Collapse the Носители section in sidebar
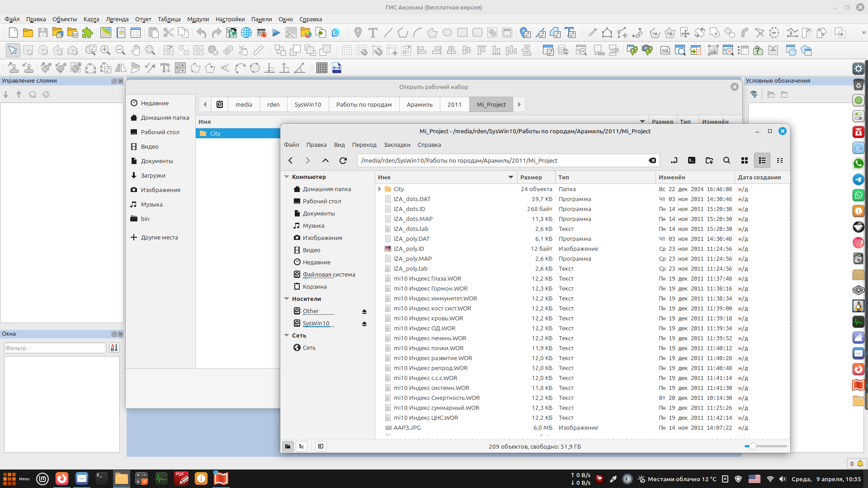This screenshot has width=868, height=488. point(287,299)
